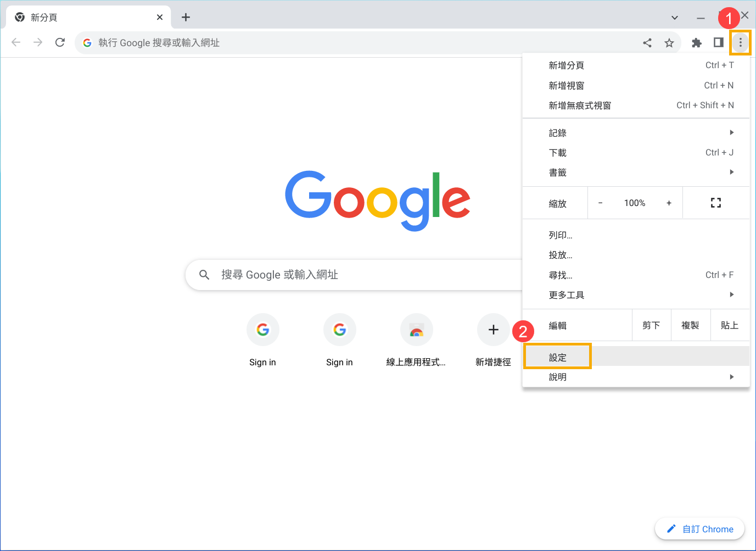Image resolution: width=756 pixels, height=551 pixels.
Task: Click the Extensions puzzle icon
Action: (x=696, y=42)
